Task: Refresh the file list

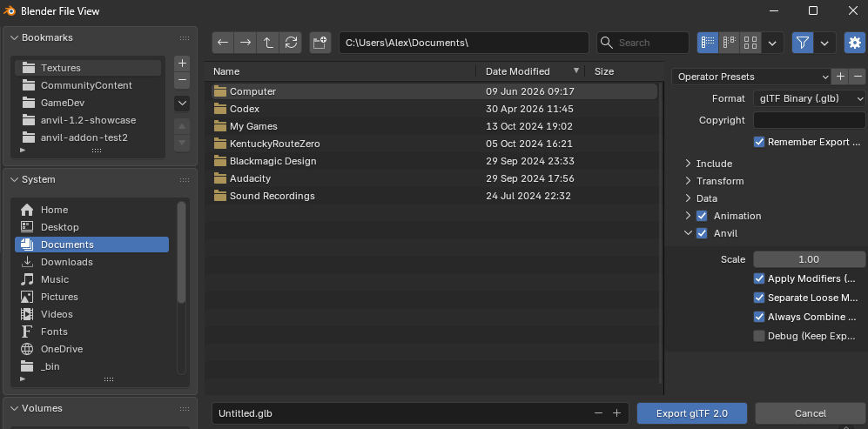Action: [x=291, y=43]
